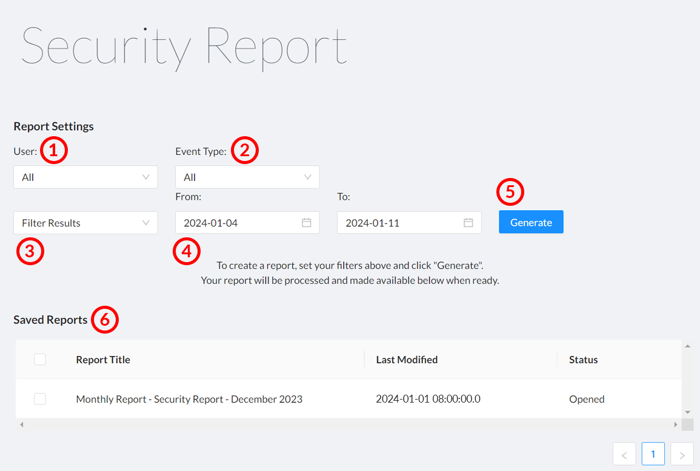
Task: Click the next page arrow in pagination
Action: (x=681, y=455)
